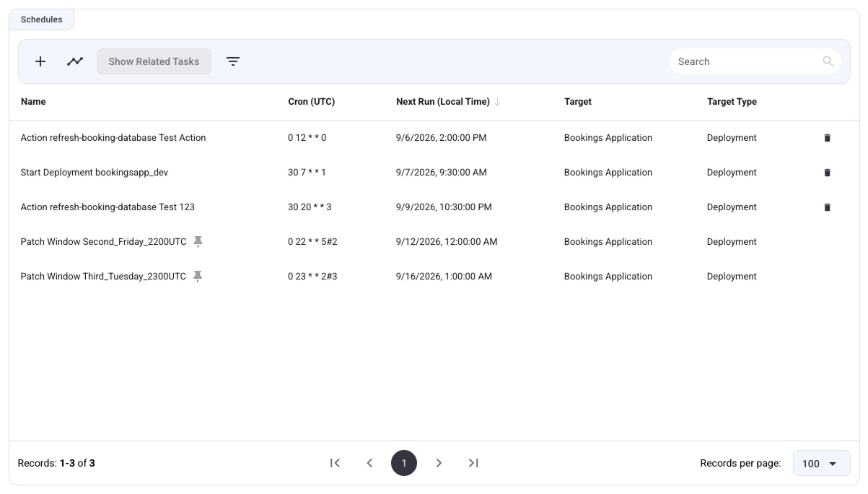868x494 pixels.
Task: Add a new schedule with plus icon
Action: 40,61
